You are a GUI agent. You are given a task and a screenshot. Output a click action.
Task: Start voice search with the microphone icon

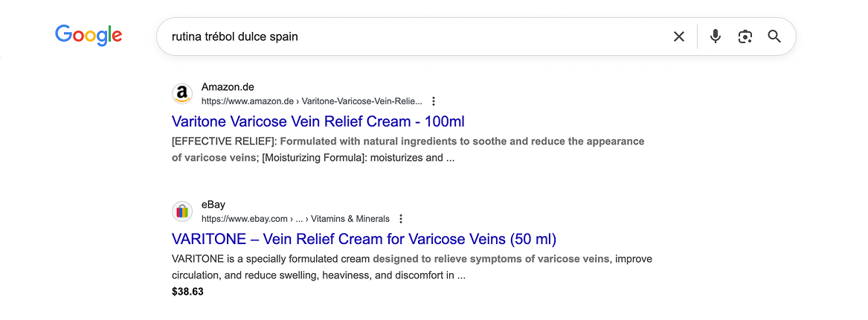point(715,36)
